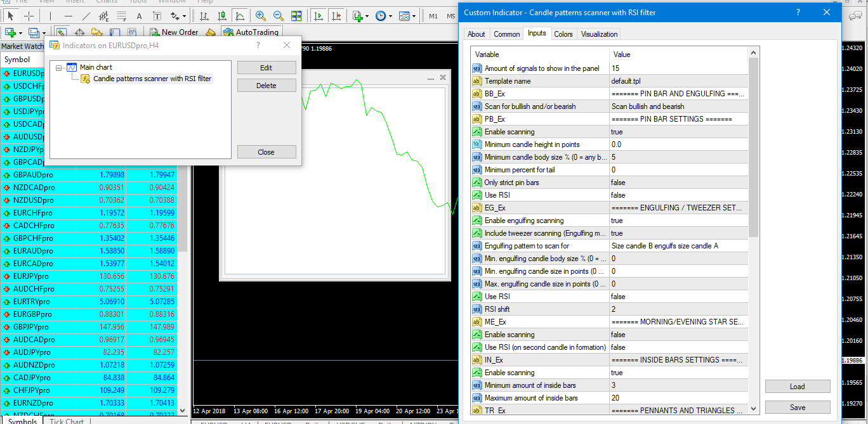The width and height of the screenshot is (868, 424).
Task: Open the Strategy Tester icon
Action: (x=132, y=32)
